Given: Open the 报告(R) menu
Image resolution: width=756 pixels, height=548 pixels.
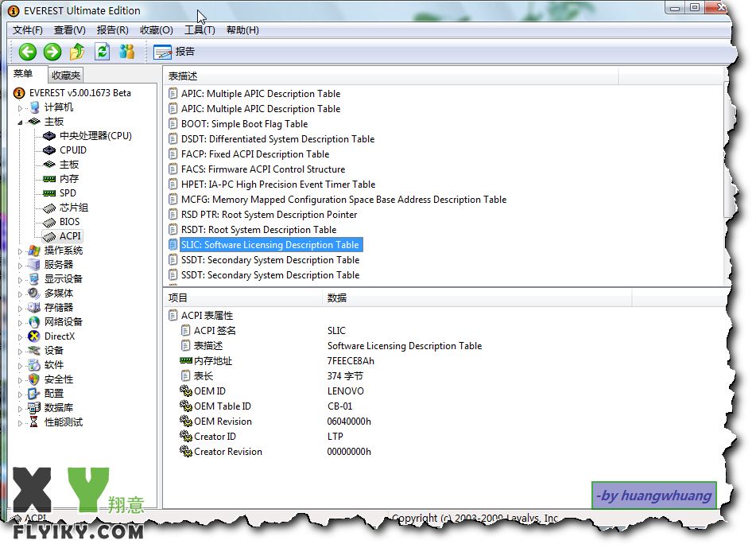Looking at the screenshot, I should (x=112, y=30).
